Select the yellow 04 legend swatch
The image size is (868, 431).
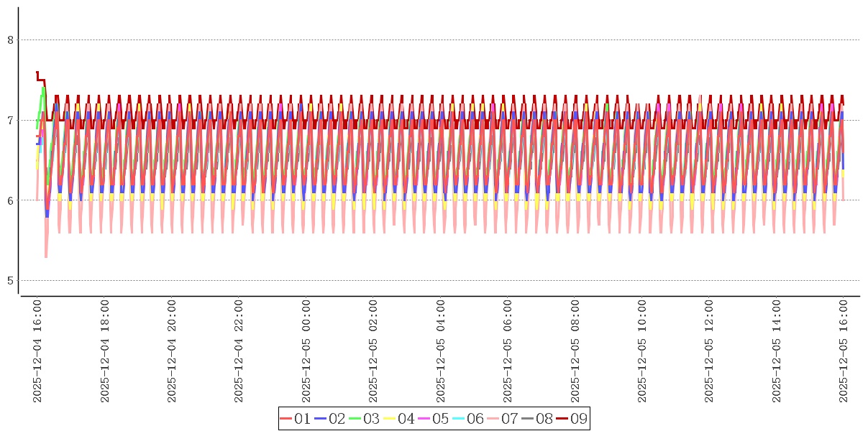tap(399, 419)
